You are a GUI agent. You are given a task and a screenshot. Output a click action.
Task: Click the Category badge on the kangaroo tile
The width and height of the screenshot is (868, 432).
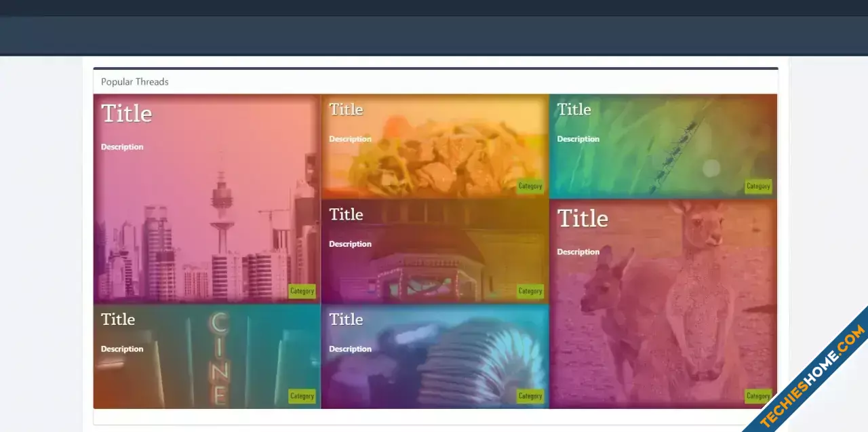[x=757, y=396]
